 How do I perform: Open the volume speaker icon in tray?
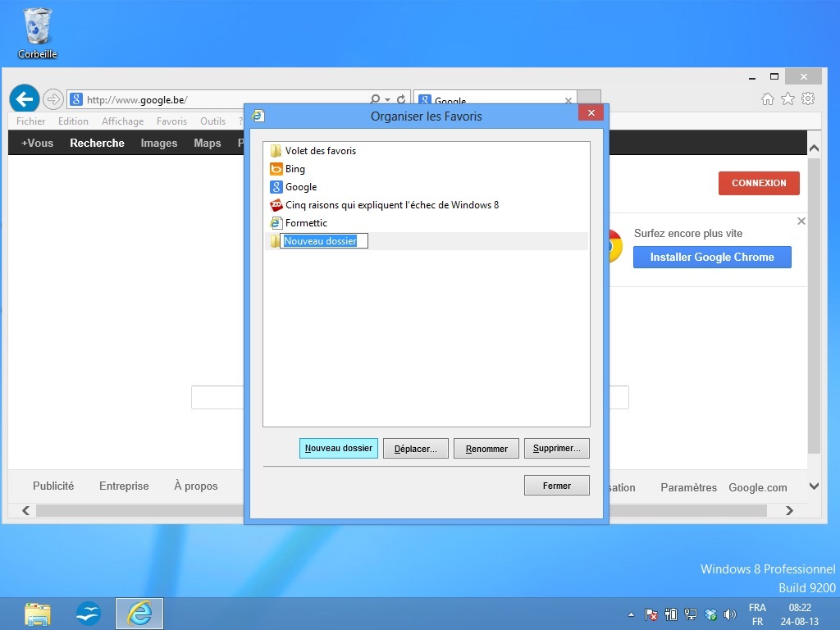pyautogui.click(x=729, y=614)
